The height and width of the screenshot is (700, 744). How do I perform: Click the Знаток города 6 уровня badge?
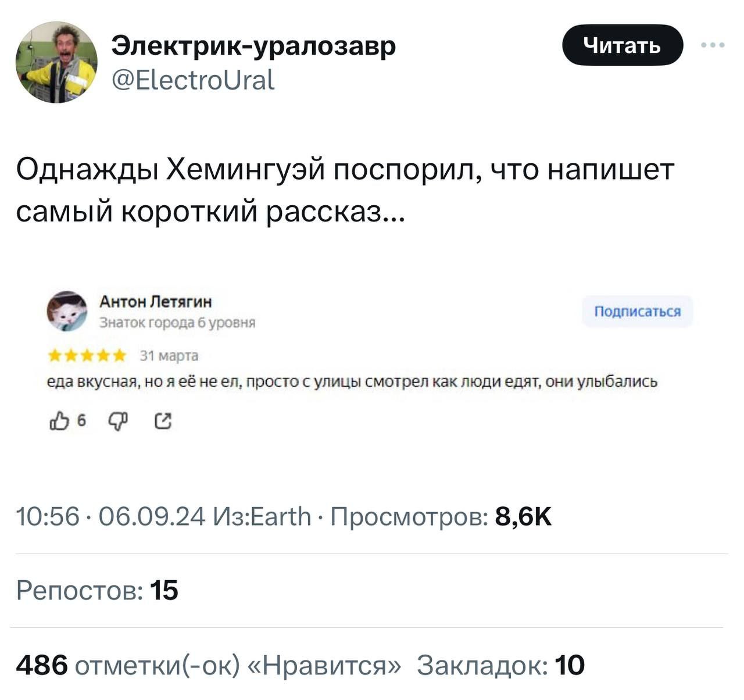[x=180, y=322]
